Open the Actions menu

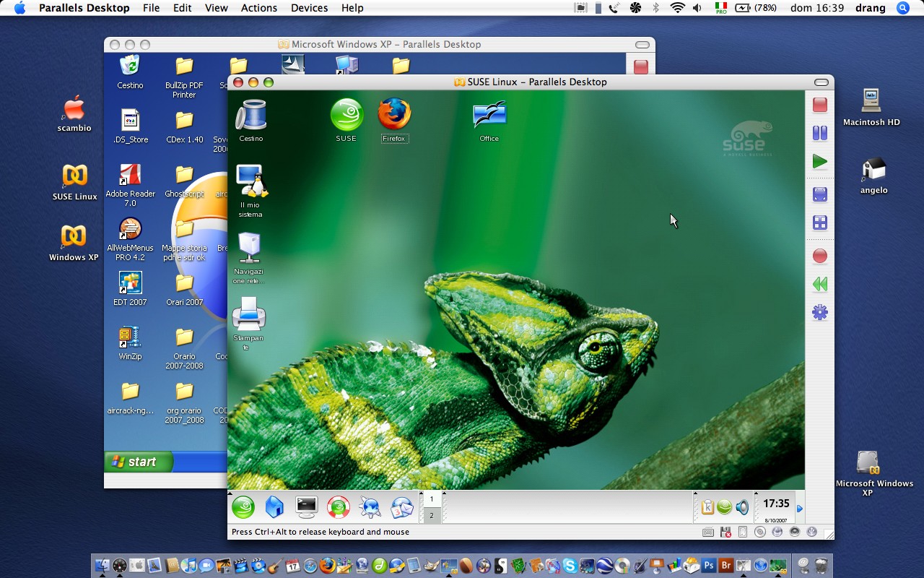pyautogui.click(x=259, y=8)
